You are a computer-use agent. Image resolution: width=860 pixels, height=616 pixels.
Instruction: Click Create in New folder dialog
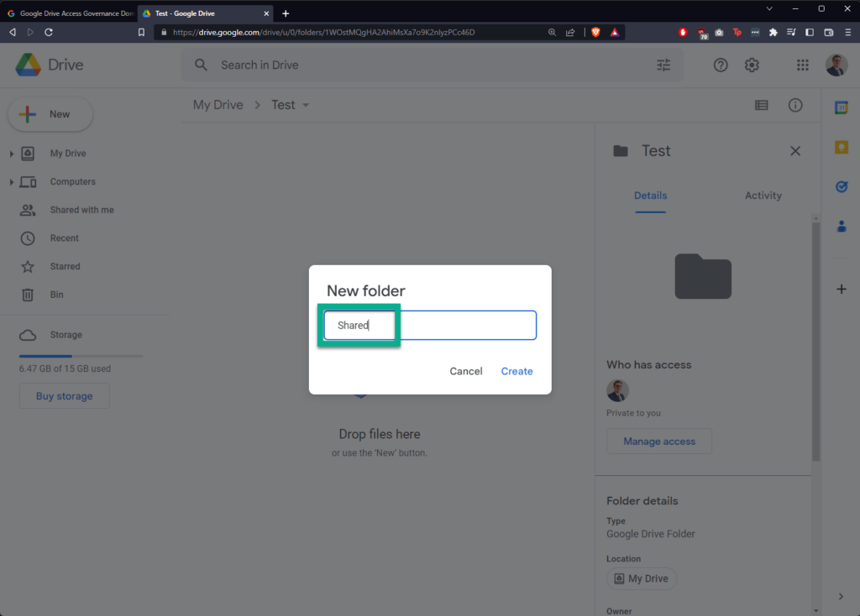click(517, 371)
